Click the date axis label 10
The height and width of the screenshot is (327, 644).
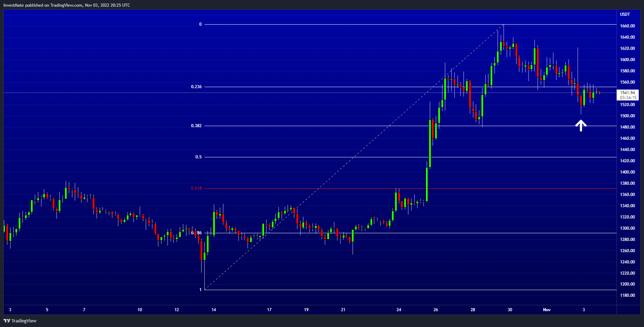[140, 310]
